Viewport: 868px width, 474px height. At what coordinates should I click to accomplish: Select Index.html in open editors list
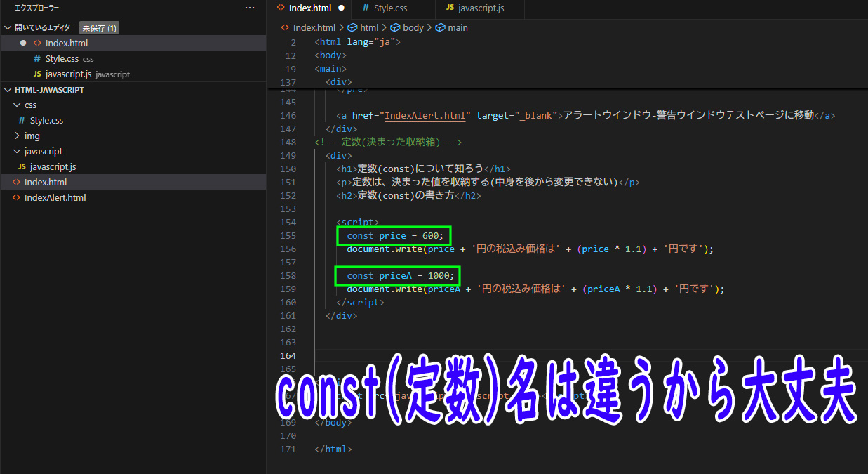133,43
